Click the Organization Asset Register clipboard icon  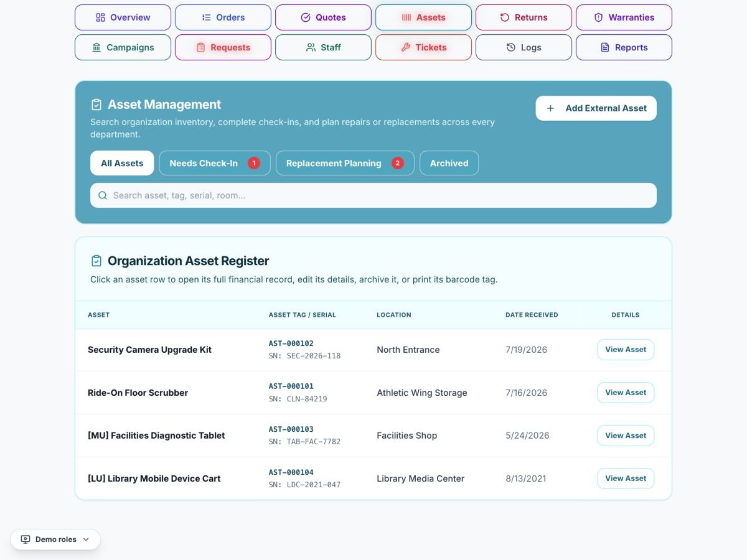96,261
